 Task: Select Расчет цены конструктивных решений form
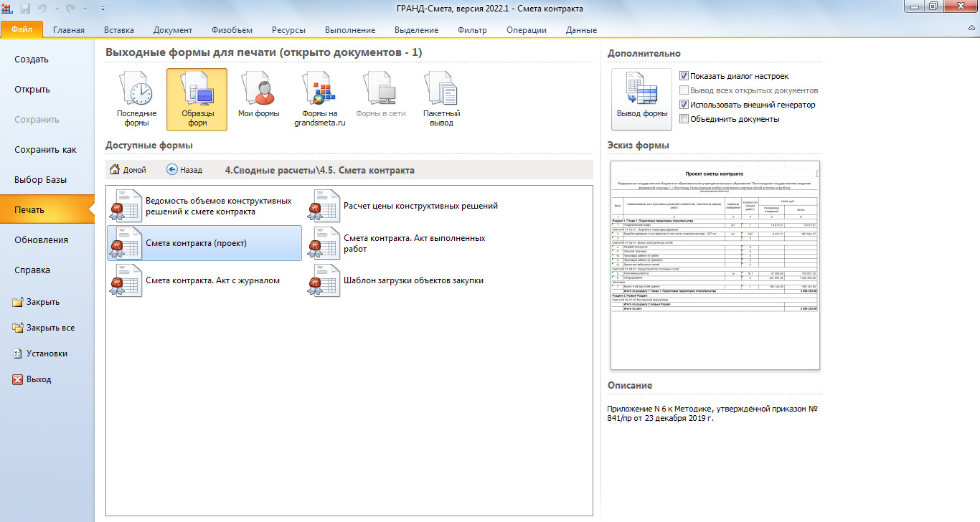tap(402, 206)
